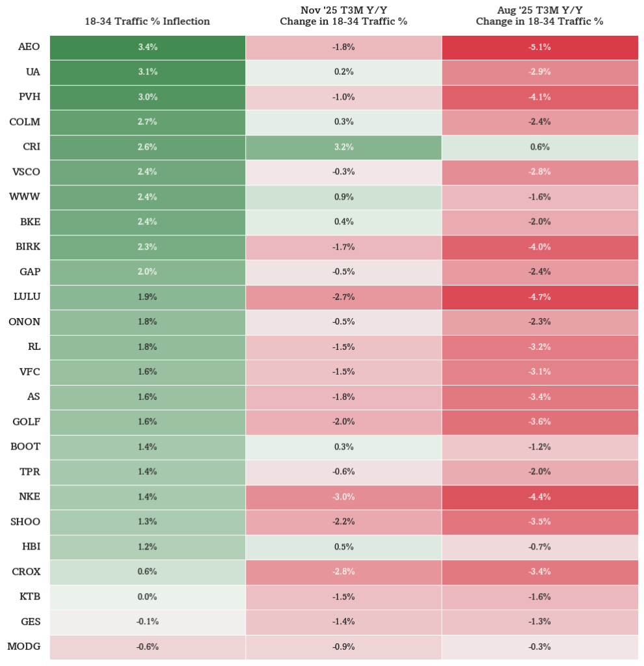
Task: Click the AEO Aug '25 cell -5.1%
Action: 540,47
